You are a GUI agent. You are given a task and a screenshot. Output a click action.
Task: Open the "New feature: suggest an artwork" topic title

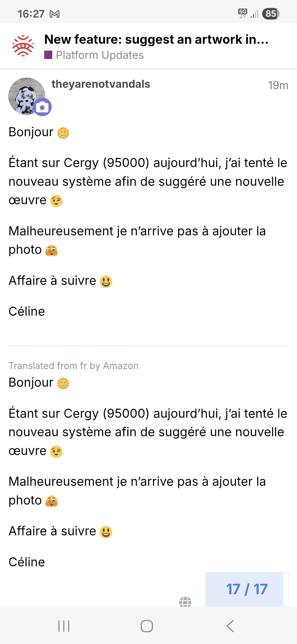tap(156, 39)
